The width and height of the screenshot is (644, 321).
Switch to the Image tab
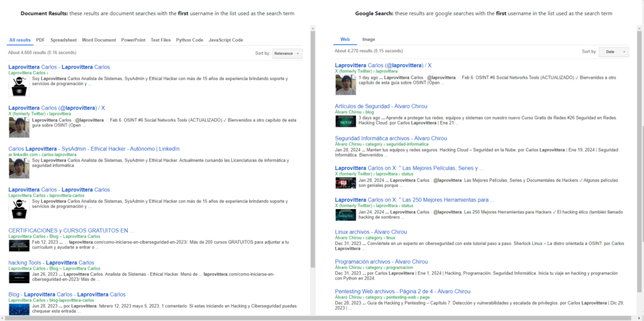(369, 40)
